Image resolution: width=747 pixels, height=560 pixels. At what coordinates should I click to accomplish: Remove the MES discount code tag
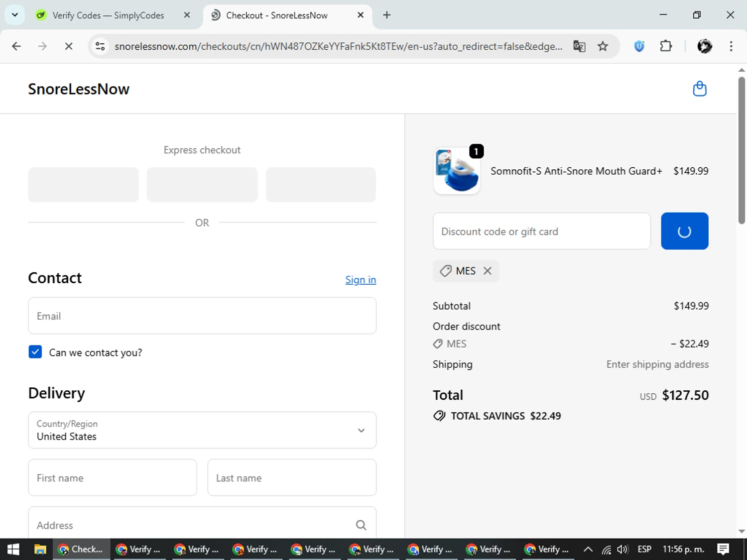[488, 271]
